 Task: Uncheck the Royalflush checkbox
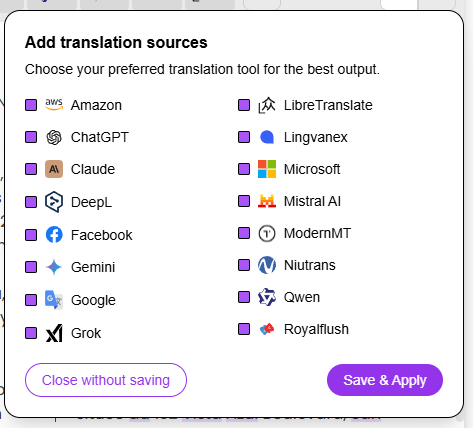click(x=244, y=329)
